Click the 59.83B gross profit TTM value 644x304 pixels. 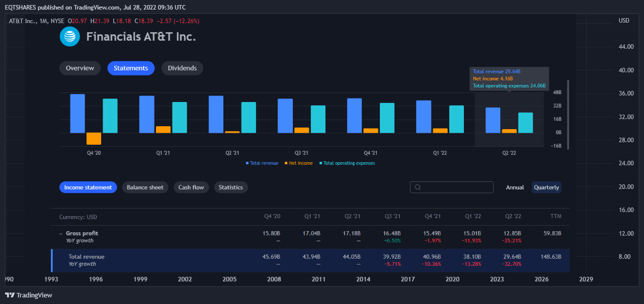(x=552, y=233)
